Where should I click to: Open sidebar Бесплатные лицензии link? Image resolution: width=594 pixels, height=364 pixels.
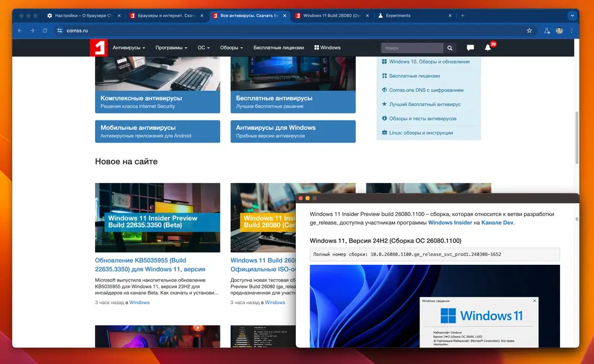click(415, 76)
